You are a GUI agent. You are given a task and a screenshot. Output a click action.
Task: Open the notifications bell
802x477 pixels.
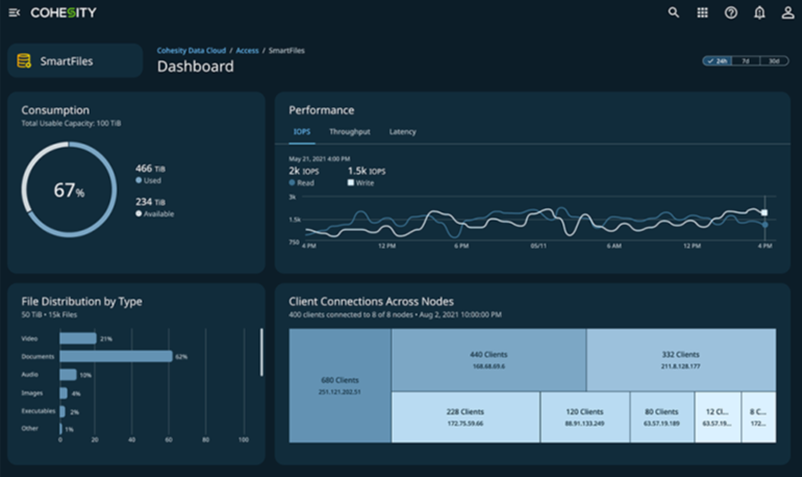click(759, 13)
